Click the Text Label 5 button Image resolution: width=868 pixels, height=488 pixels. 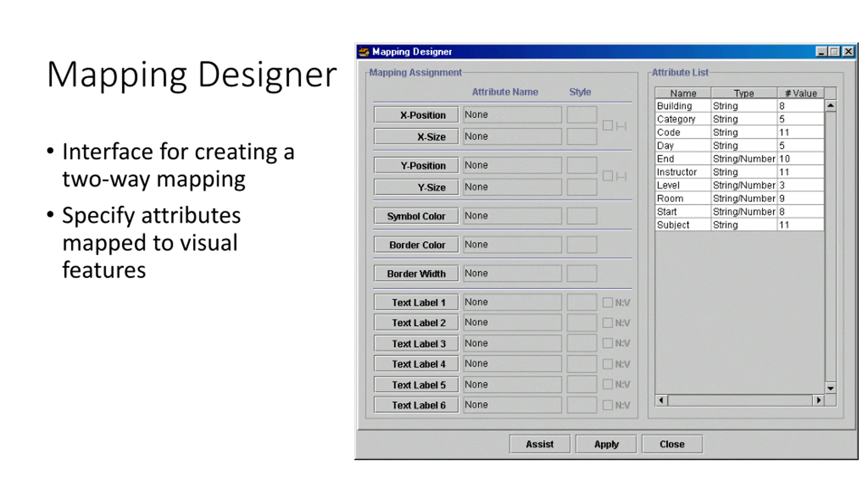coord(416,385)
